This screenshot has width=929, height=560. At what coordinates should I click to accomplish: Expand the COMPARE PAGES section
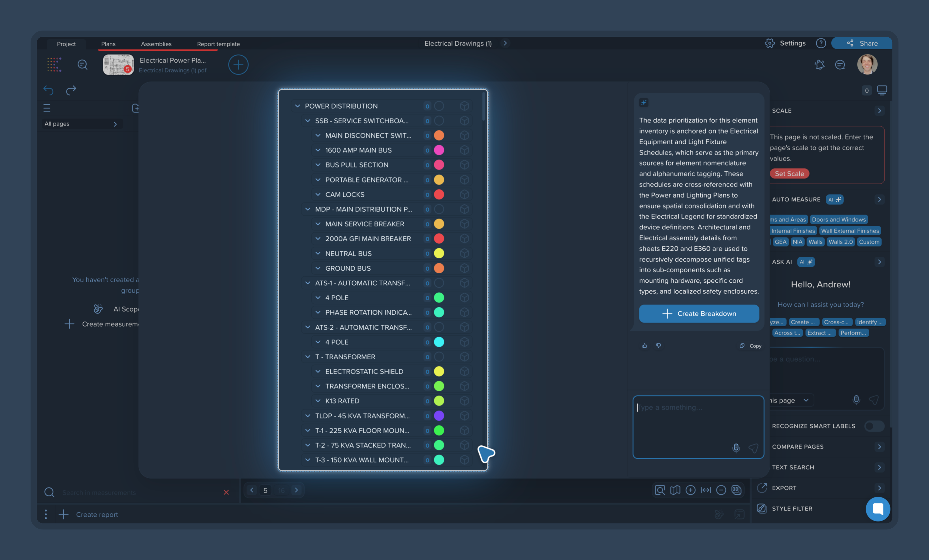pos(879,447)
